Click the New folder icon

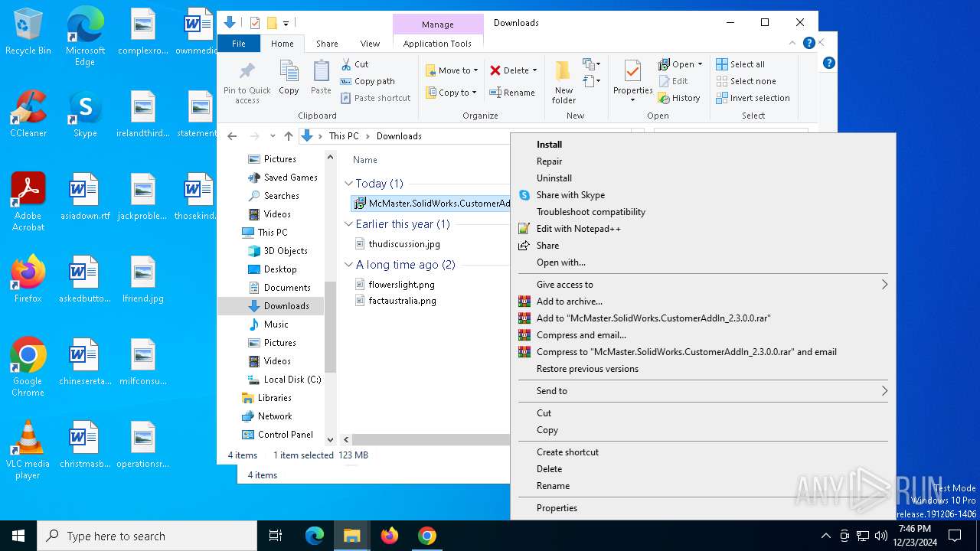tap(563, 82)
